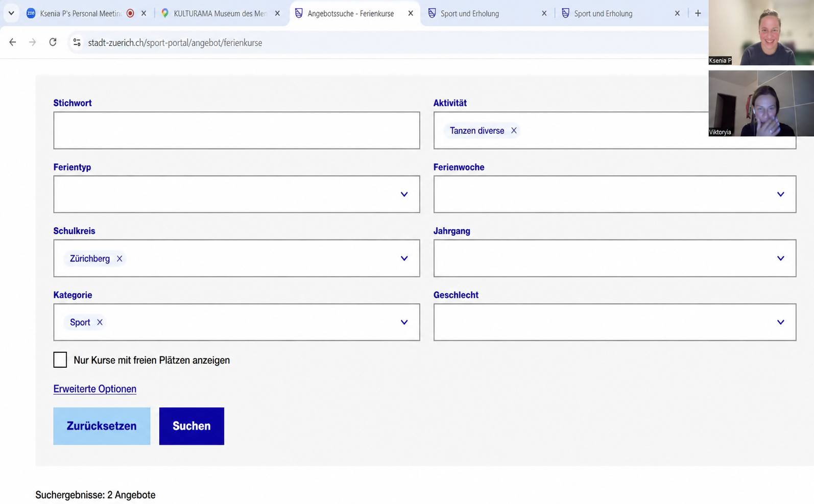814x504 pixels.
Task: Add a new browser tab
Action: click(x=698, y=13)
